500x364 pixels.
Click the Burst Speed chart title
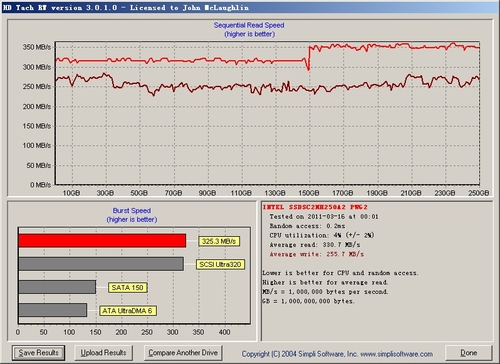point(132,211)
